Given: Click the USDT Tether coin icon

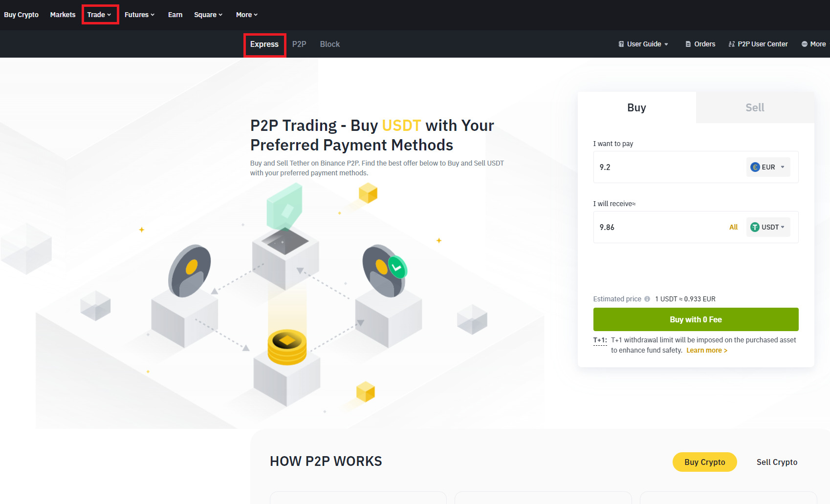Looking at the screenshot, I should click(x=755, y=227).
